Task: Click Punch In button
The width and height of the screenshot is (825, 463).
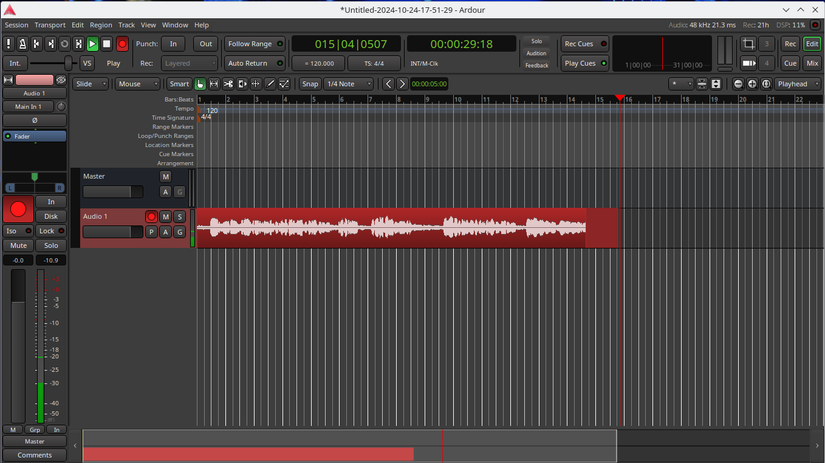Action: (174, 44)
